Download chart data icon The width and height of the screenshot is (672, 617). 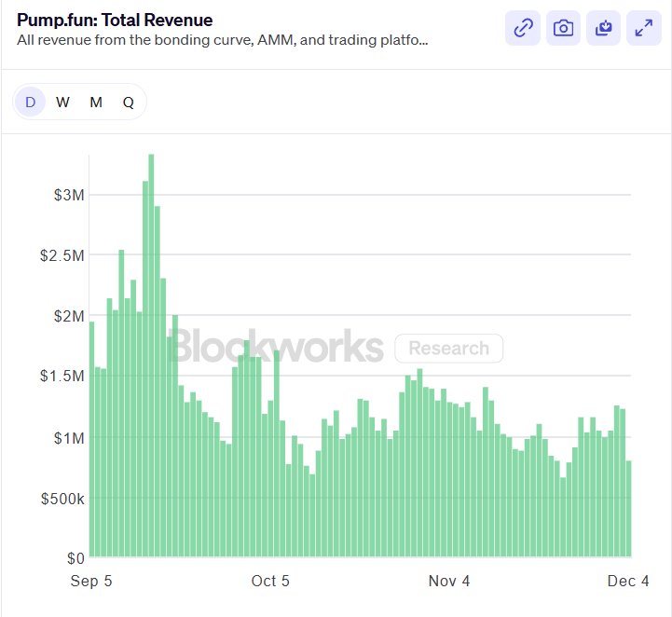coord(603,28)
